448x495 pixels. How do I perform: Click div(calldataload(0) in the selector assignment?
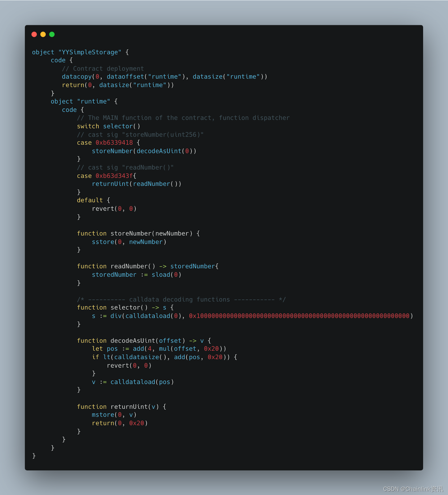146,316
